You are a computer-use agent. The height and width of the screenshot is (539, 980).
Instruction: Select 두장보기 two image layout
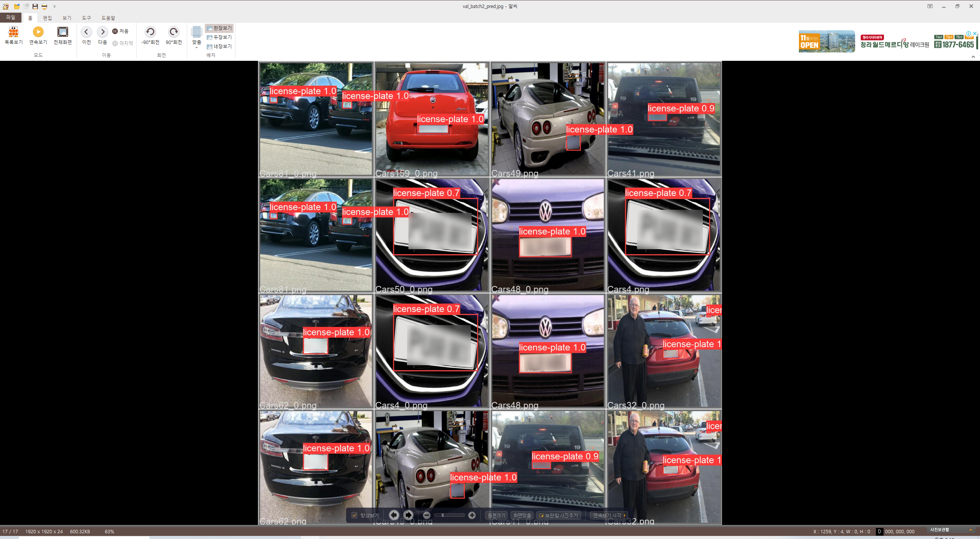click(219, 37)
